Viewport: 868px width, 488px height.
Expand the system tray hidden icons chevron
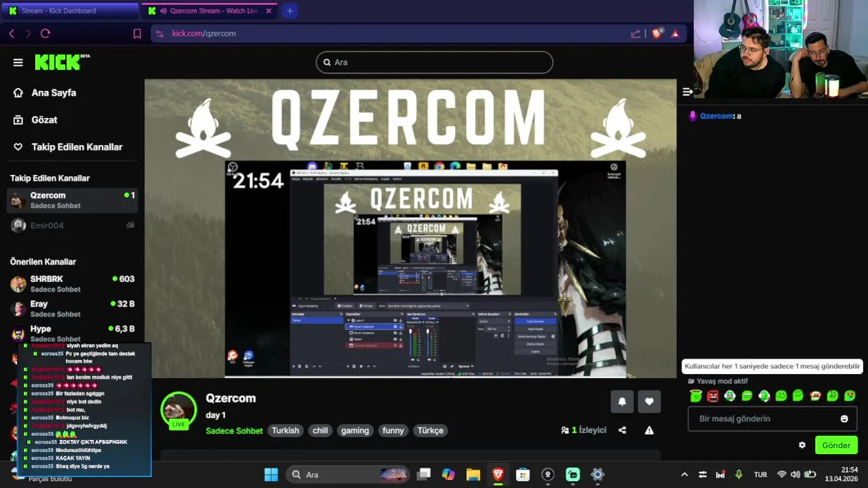(684, 474)
